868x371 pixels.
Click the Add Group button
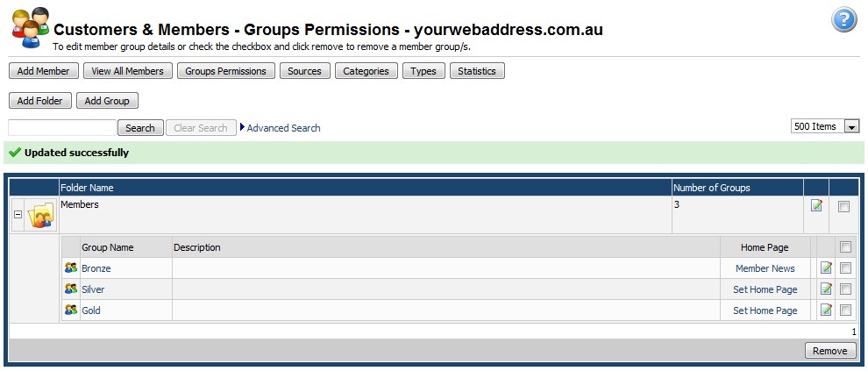[x=107, y=101]
